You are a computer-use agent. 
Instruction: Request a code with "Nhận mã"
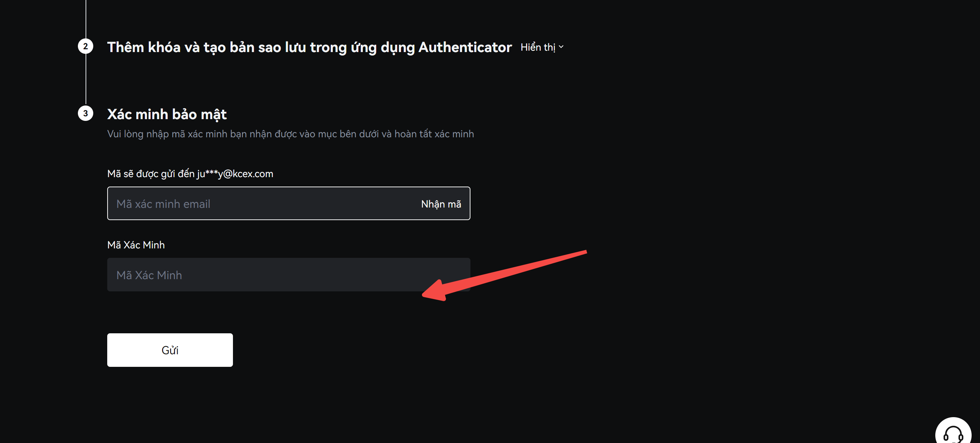(441, 204)
